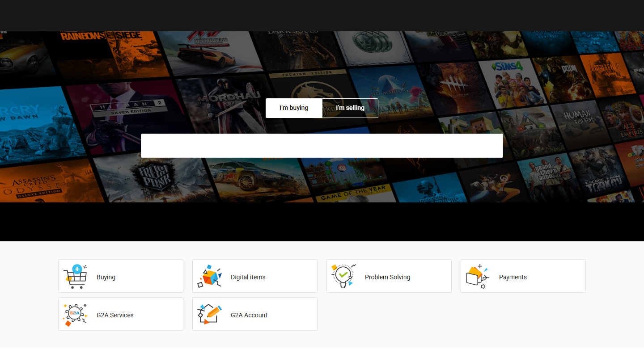
Task: Click the lightbulb Problem Solving icon
Action: pyautogui.click(x=343, y=276)
